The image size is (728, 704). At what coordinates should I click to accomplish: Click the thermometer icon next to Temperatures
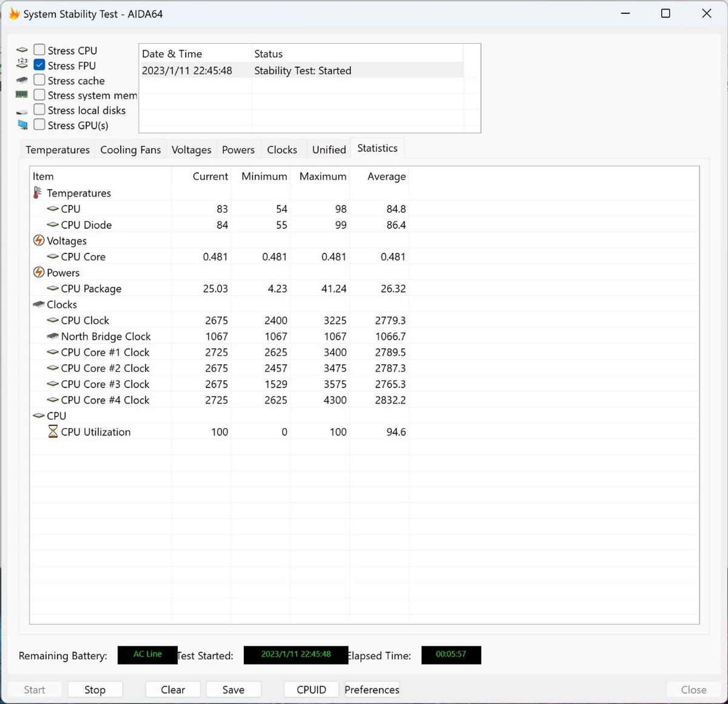coord(38,193)
